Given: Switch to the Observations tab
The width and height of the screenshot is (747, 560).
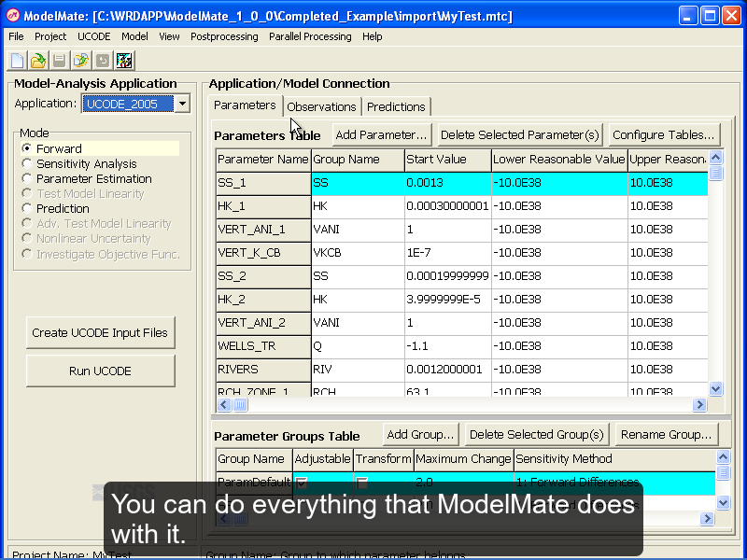Looking at the screenshot, I should [321, 106].
